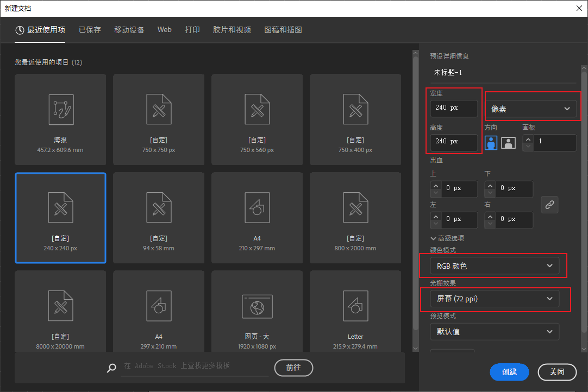Switch to the 图稿和插图 tab

click(x=283, y=30)
